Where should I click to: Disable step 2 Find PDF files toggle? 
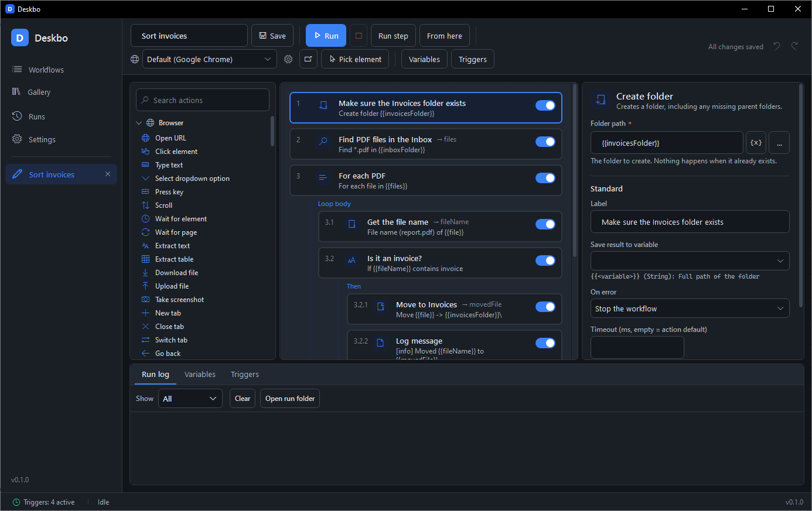coord(545,142)
